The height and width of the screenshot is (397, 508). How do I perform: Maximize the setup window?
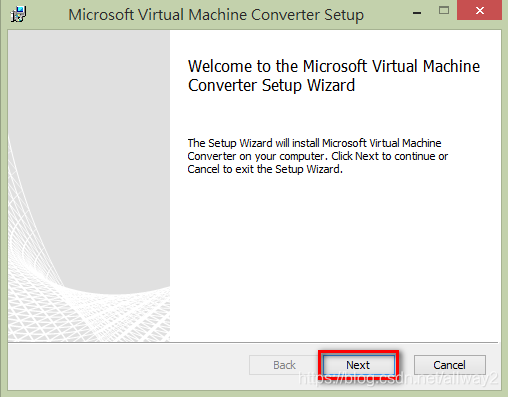(x=444, y=11)
